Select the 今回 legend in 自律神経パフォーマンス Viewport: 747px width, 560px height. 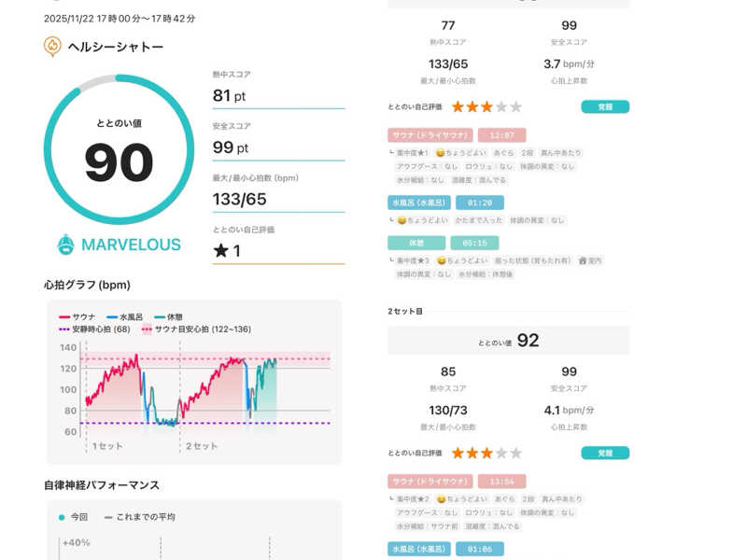tap(73, 516)
